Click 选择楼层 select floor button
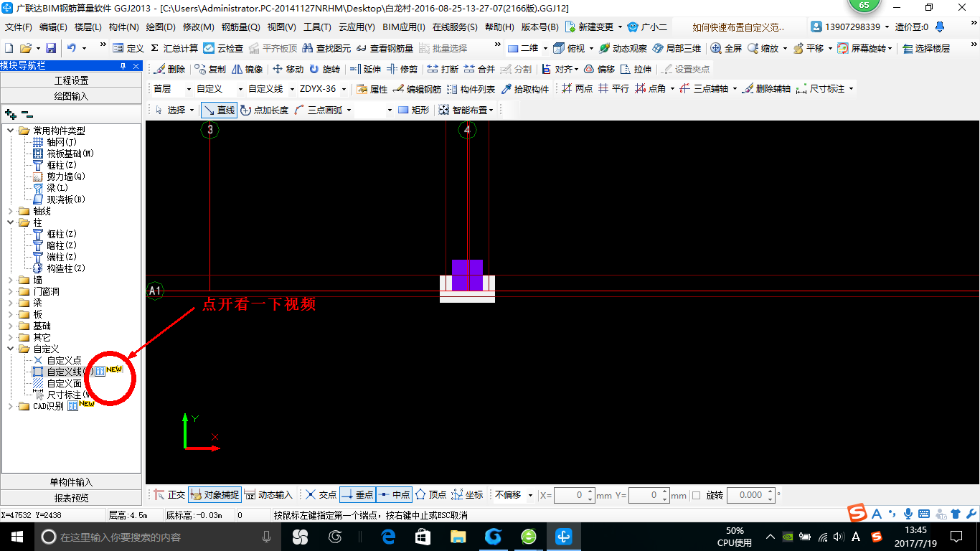 (x=926, y=48)
